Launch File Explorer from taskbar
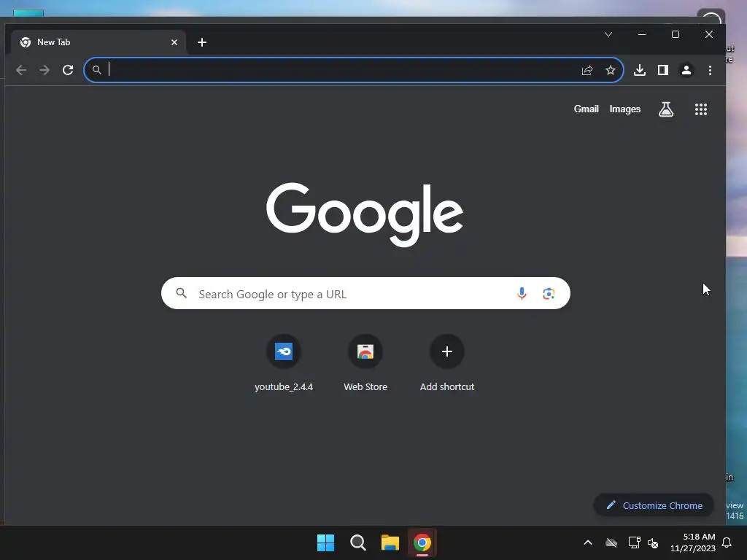The image size is (747, 560). pyautogui.click(x=390, y=542)
